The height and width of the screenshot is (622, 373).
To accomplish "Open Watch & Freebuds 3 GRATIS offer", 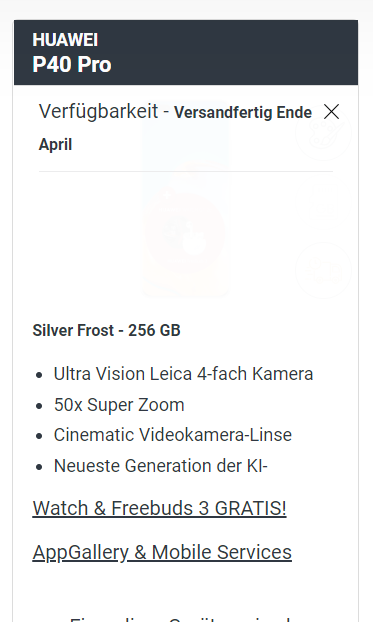I will [159, 508].
